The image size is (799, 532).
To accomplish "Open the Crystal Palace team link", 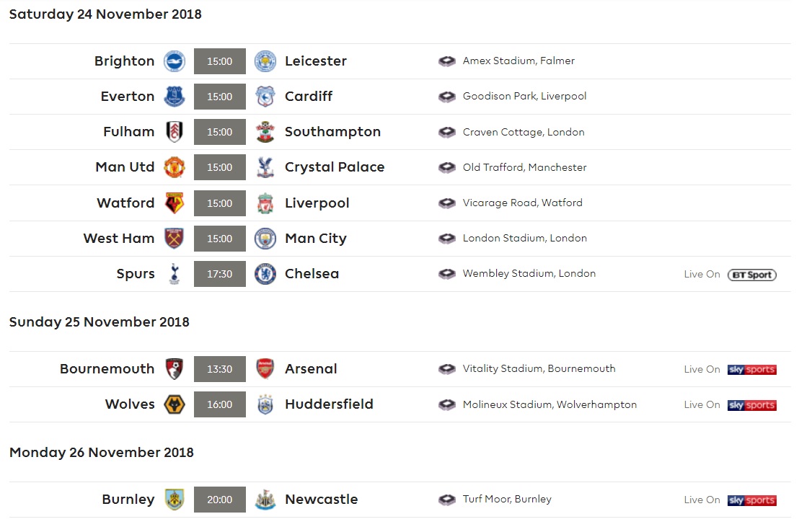I will (335, 167).
